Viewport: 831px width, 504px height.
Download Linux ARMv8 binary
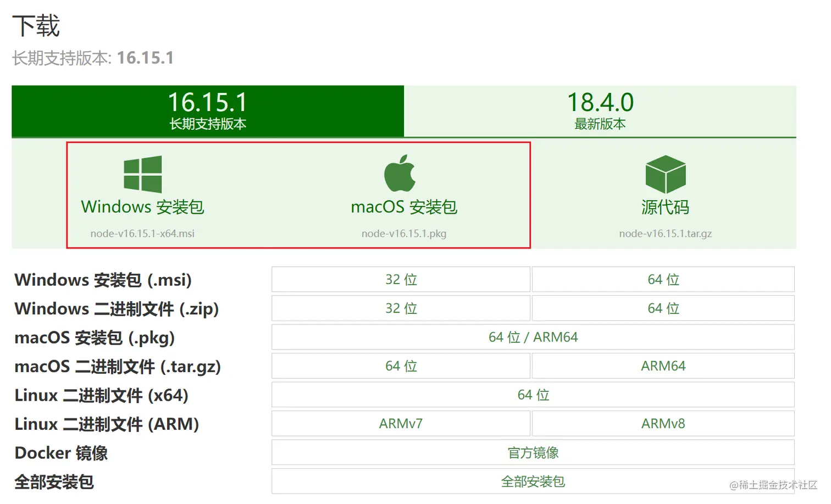[663, 424]
